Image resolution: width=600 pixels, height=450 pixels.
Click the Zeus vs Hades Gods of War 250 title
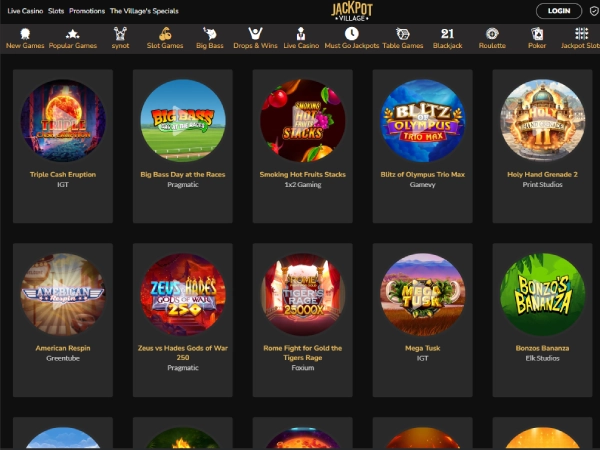click(x=183, y=353)
